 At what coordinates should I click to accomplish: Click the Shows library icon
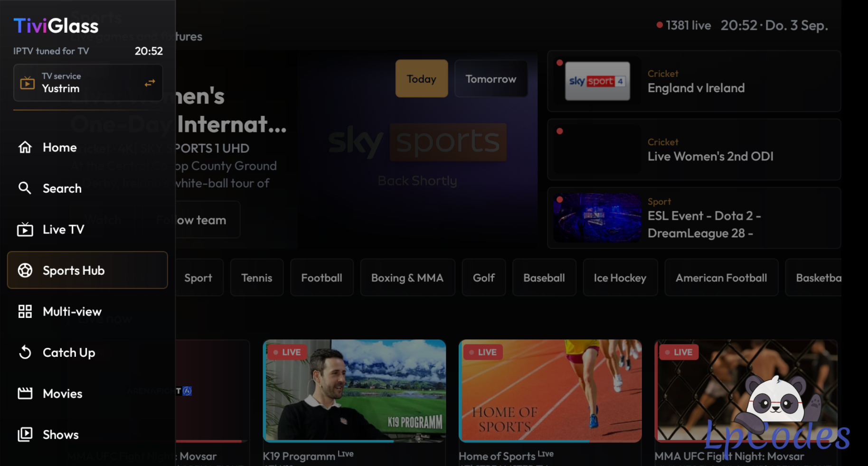pos(25,435)
